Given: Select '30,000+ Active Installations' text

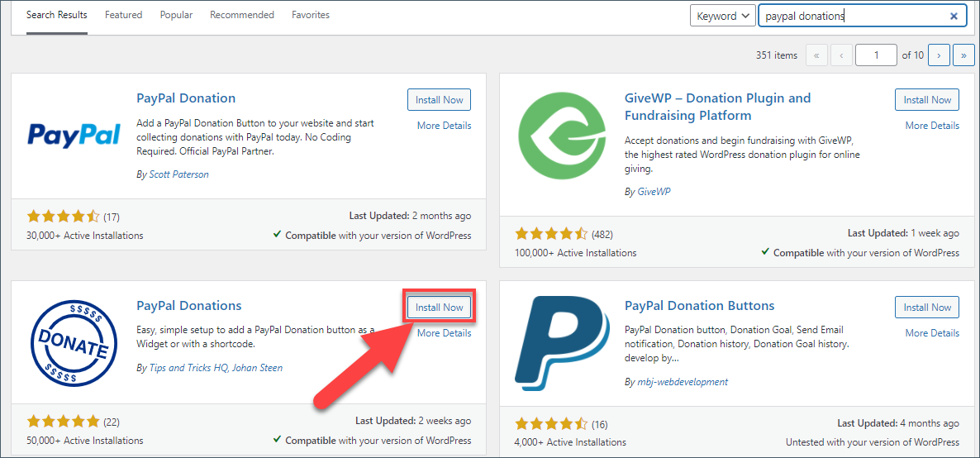Looking at the screenshot, I should click(85, 236).
